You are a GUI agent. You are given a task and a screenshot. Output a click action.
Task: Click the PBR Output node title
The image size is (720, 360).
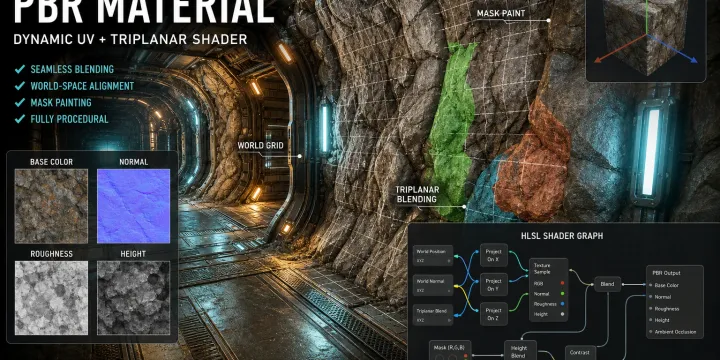(666, 273)
